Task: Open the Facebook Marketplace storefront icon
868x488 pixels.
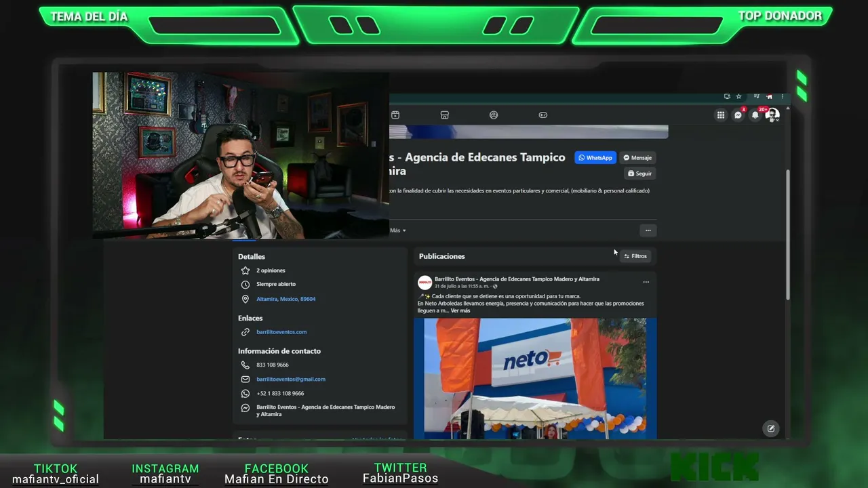Action: (x=445, y=115)
